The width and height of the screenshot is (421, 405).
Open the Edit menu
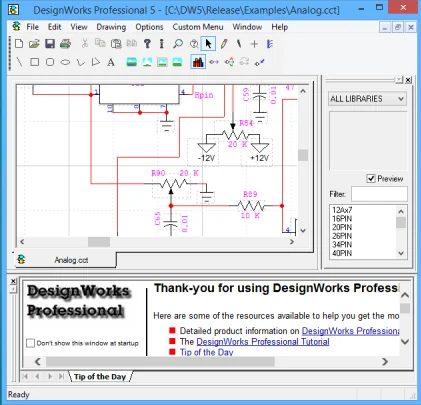pos(54,27)
